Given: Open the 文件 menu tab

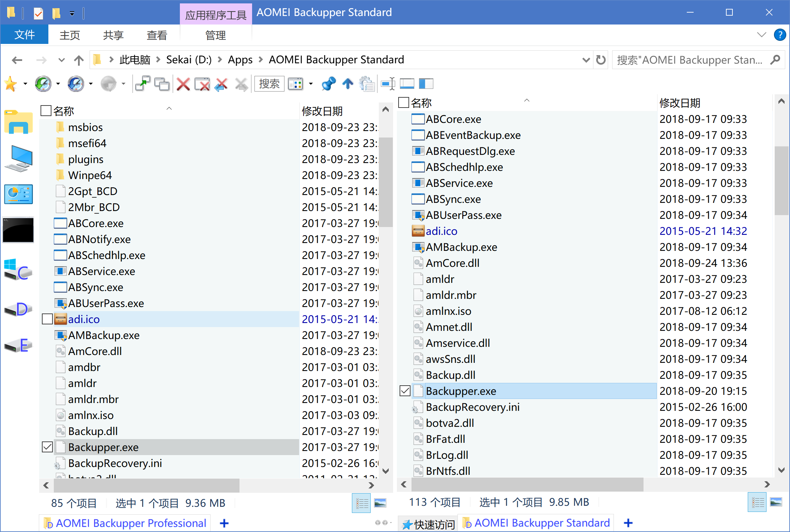Looking at the screenshot, I should pyautogui.click(x=25, y=35).
